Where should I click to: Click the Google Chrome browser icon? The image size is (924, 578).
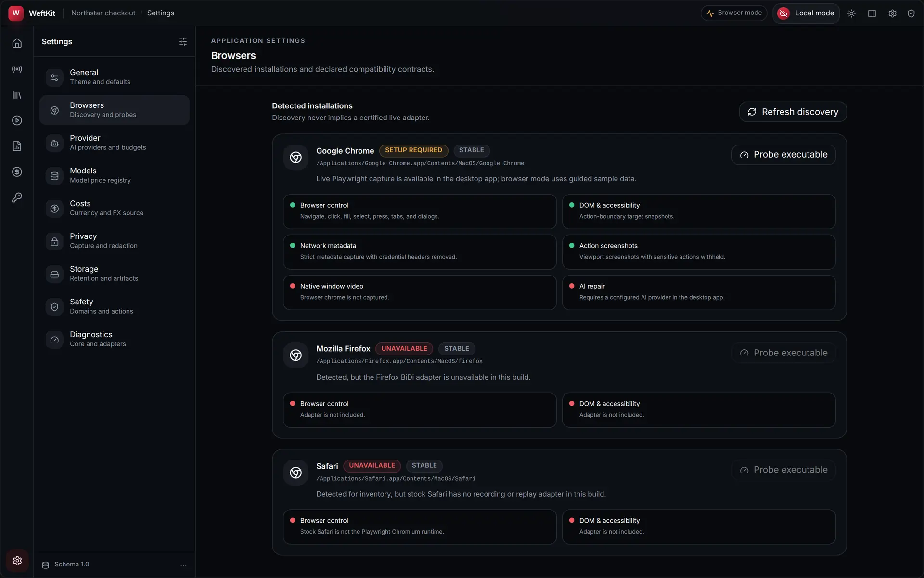[295, 157]
